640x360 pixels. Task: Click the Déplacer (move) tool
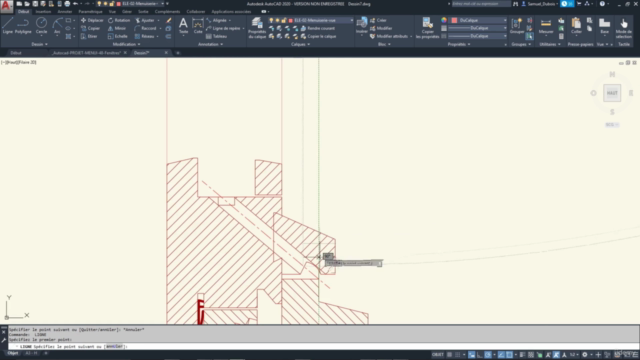coord(92,20)
